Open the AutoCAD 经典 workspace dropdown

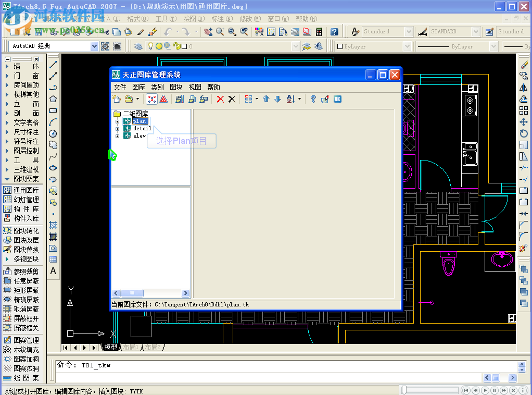(x=94, y=46)
